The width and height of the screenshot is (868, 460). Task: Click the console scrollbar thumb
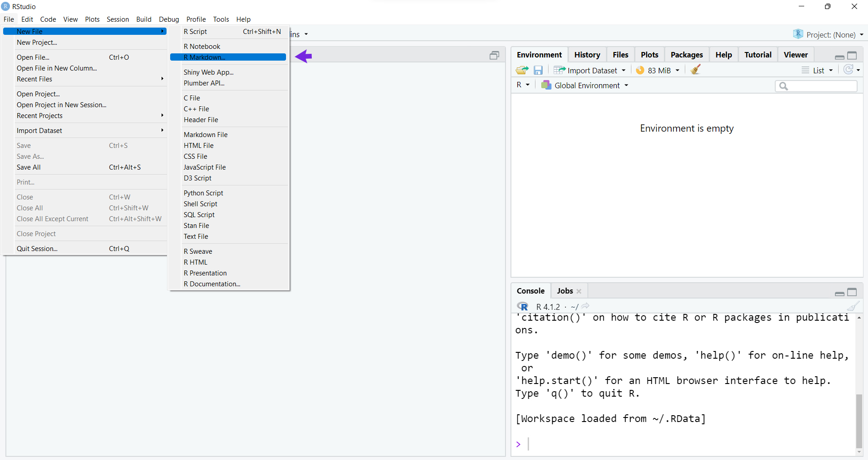pos(859,421)
